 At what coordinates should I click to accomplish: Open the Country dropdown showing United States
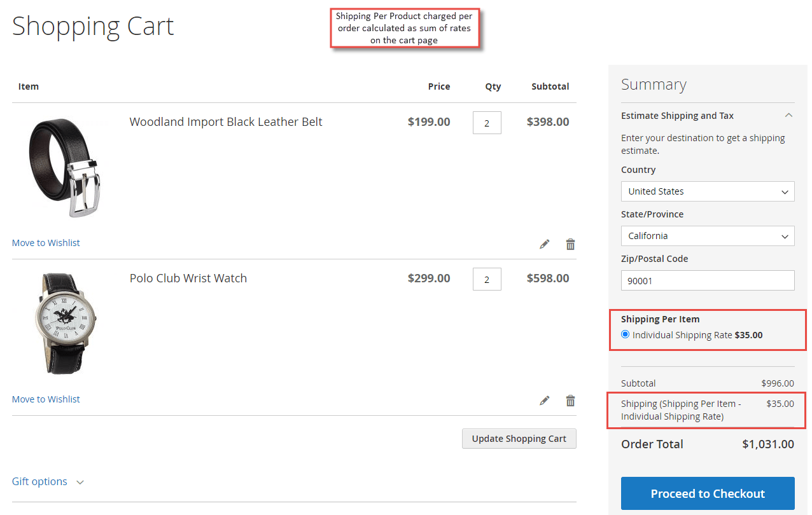click(708, 191)
